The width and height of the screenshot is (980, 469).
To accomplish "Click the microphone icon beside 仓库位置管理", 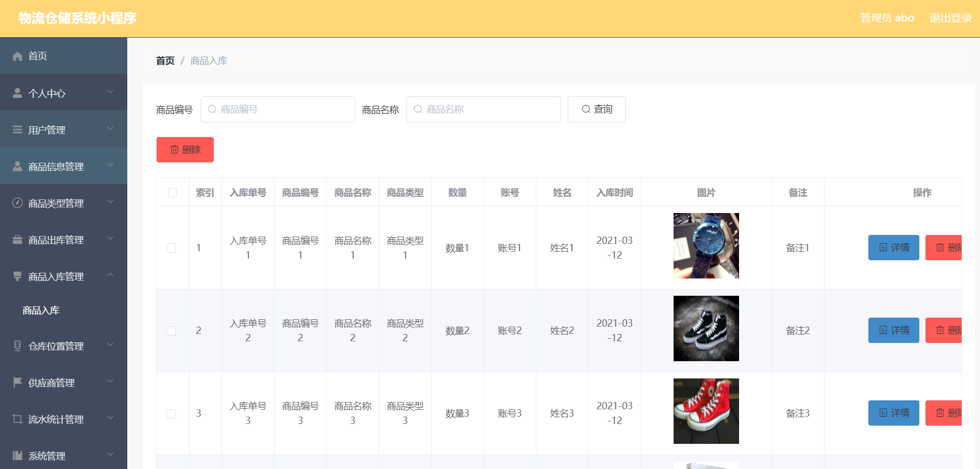I will pos(17,346).
